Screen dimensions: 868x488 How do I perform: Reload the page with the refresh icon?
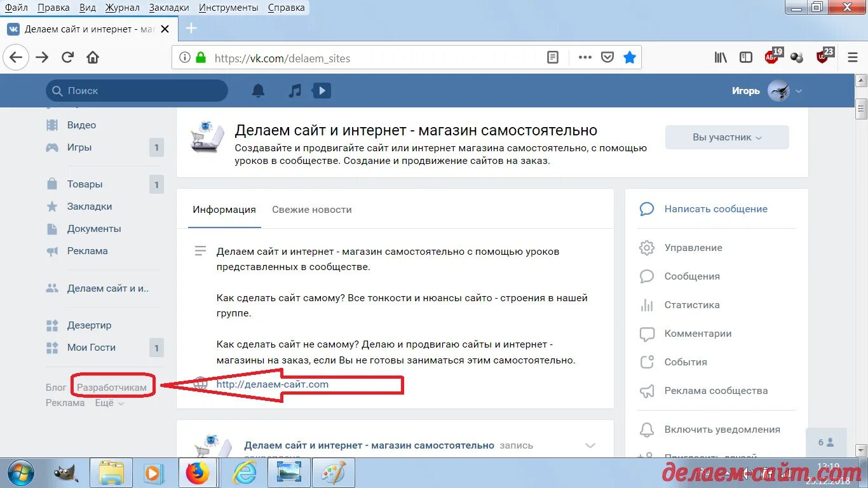click(67, 57)
